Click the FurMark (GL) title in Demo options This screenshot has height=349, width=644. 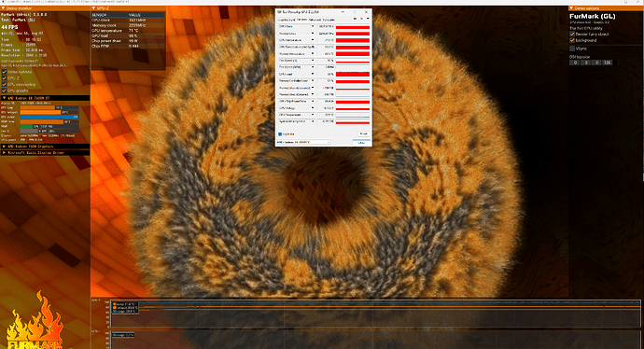(593, 17)
